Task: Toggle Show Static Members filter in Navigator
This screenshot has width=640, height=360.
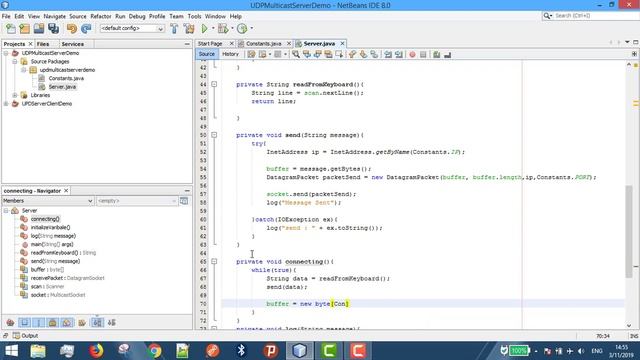Action: tap(39, 322)
